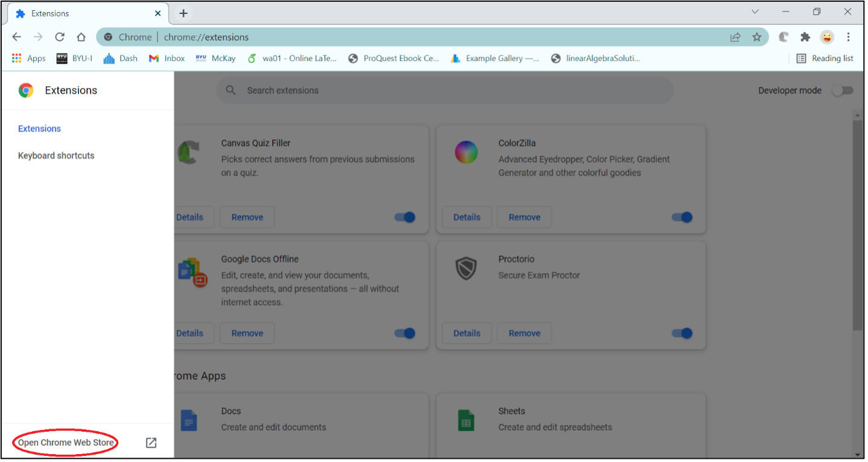
Task: Click the Search extensions field
Action: tap(445, 90)
